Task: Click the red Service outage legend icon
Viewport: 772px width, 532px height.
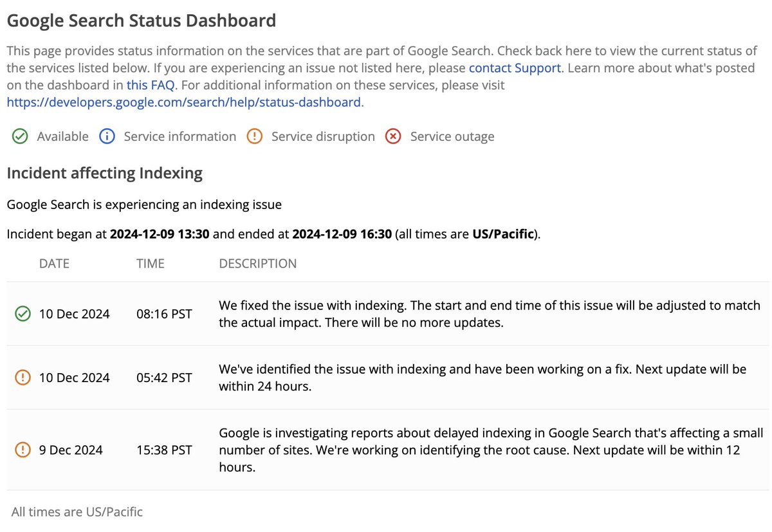Action: (x=393, y=136)
